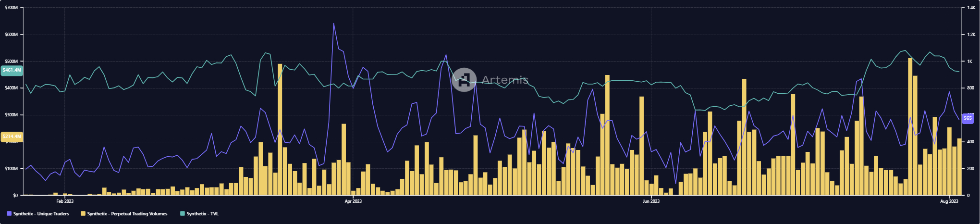This screenshot has width=980, height=224.
Task: Click the '$100M' left axis label
Action: [11, 169]
